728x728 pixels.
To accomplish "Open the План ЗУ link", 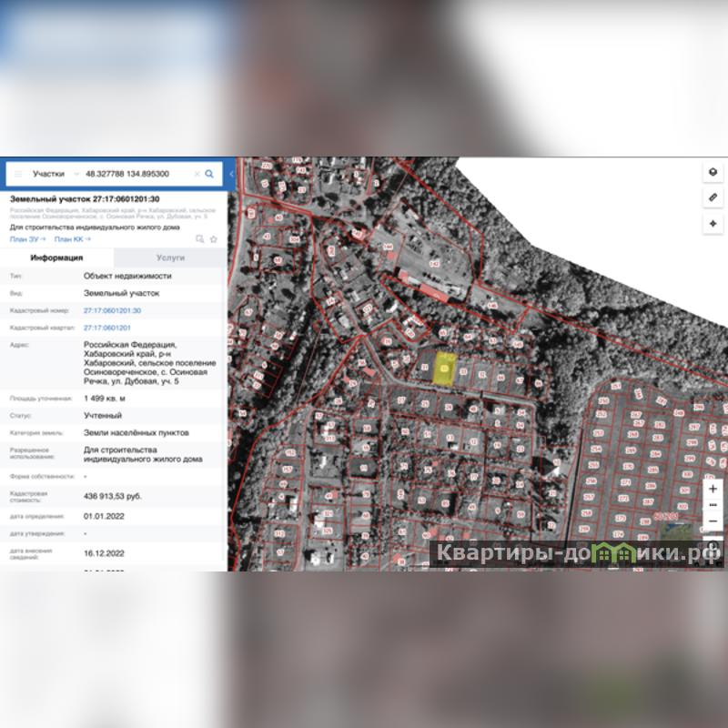I will pyautogui.click(x=25, y=239).
